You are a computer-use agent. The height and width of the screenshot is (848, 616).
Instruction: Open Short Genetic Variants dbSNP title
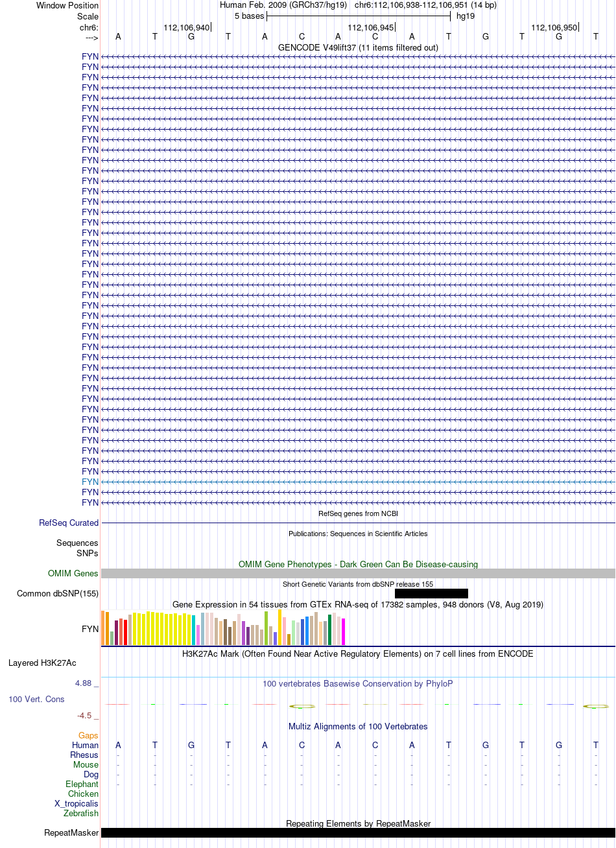click(x=358, y=584)
